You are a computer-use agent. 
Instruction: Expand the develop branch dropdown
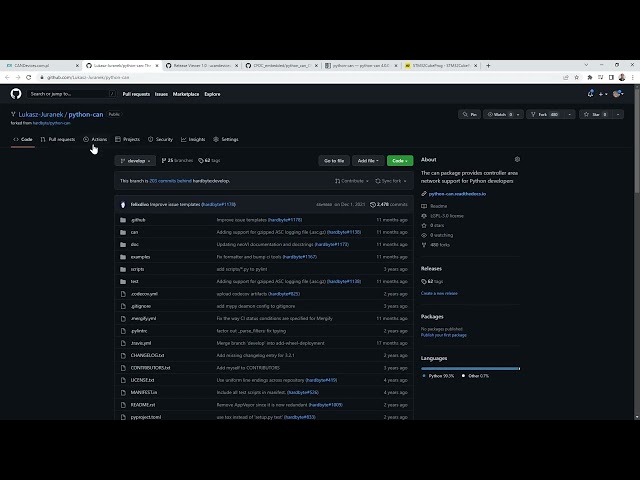click(135, 161)
